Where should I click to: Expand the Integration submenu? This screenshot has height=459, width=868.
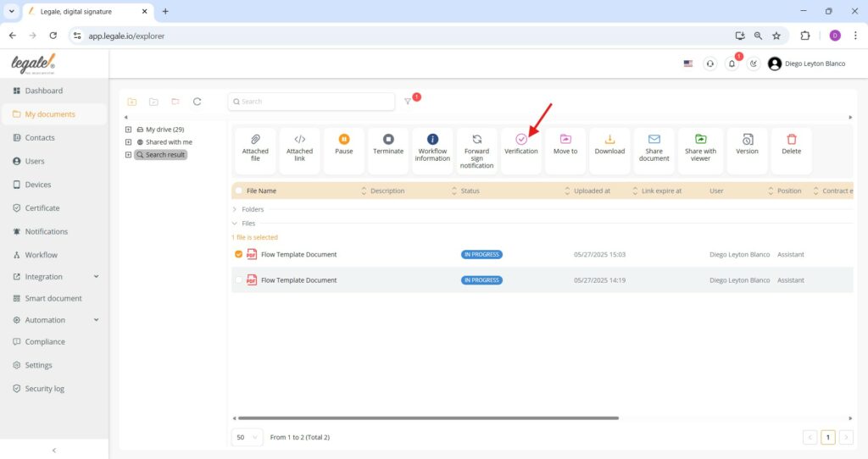(x=97, y=277)
